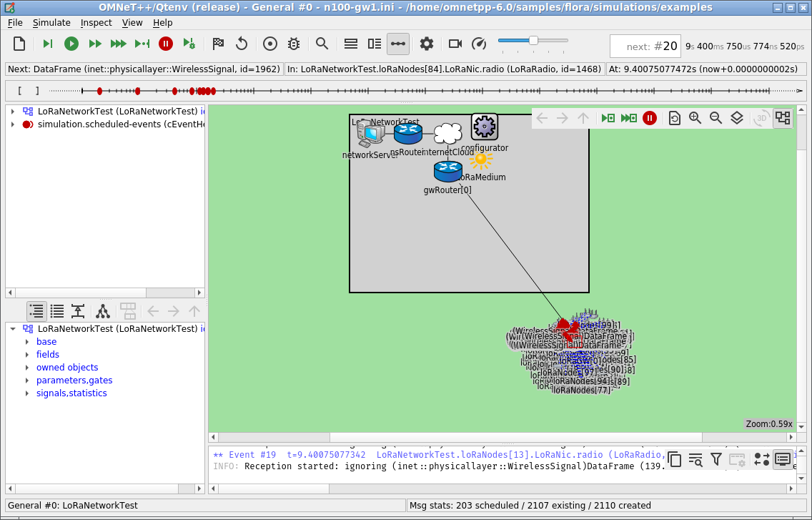The width and height of the screenshot is (812, 520).
Task: Expand the 'parameters,gates' tree node
Action: point(27,380)
